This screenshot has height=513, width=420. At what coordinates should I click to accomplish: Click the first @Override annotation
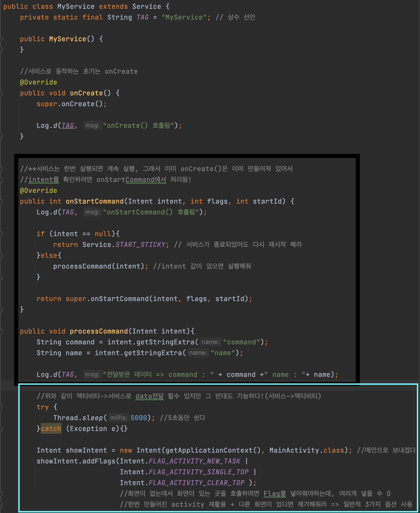pos(38,82)
